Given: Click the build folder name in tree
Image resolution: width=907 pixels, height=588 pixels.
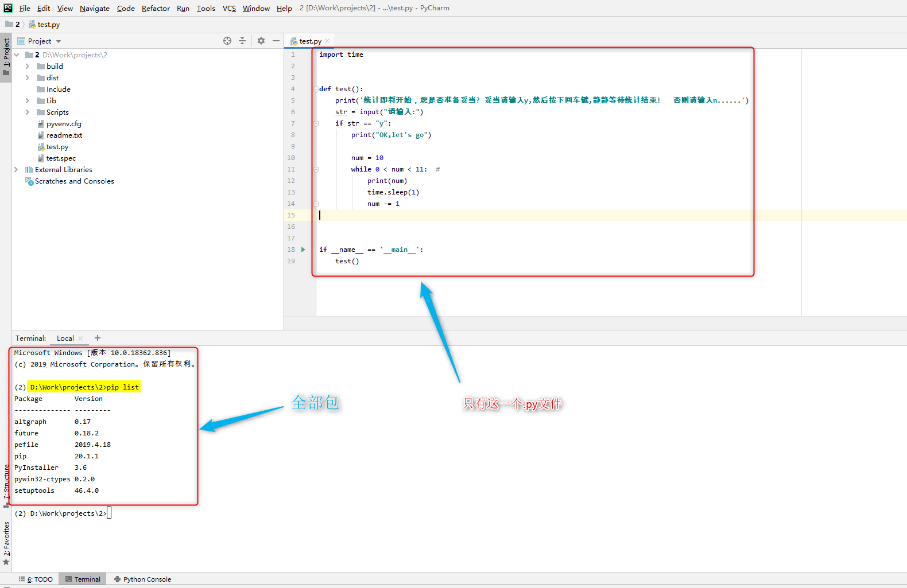Looking at the screenshot, I should point(55,66).
